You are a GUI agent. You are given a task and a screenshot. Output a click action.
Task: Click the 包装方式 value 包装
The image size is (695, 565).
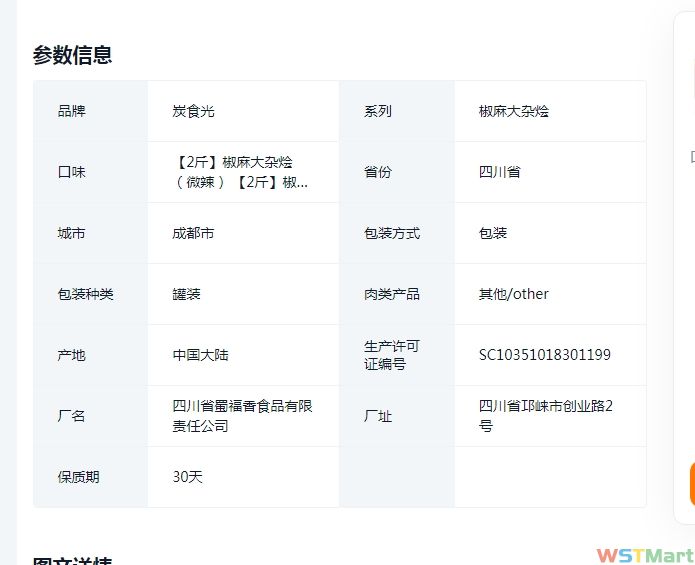point(492,233)
